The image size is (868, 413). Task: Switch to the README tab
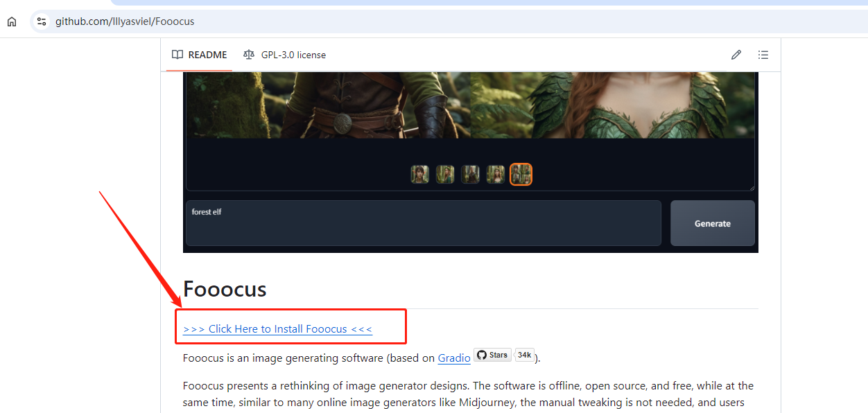pyautogui.click(x=200, y=55)
